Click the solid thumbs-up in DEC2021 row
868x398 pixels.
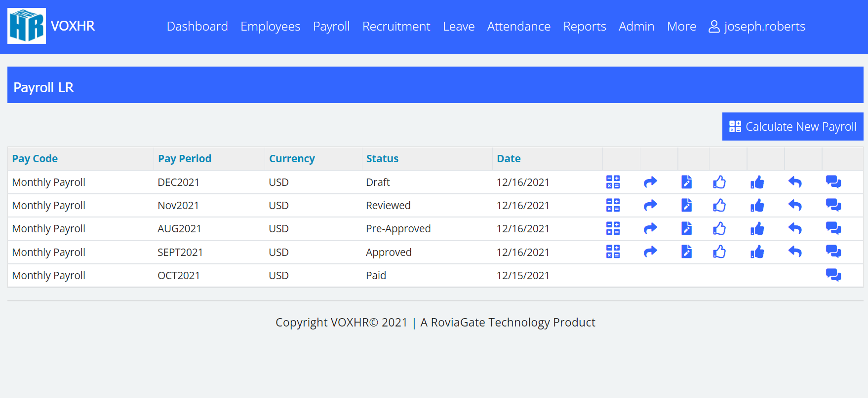pos(757,182)
